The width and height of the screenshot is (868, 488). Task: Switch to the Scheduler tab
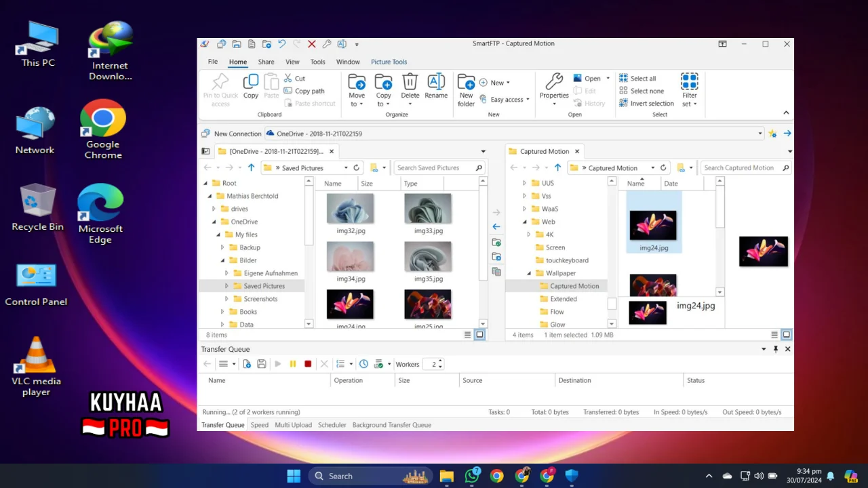pos(332,425)
